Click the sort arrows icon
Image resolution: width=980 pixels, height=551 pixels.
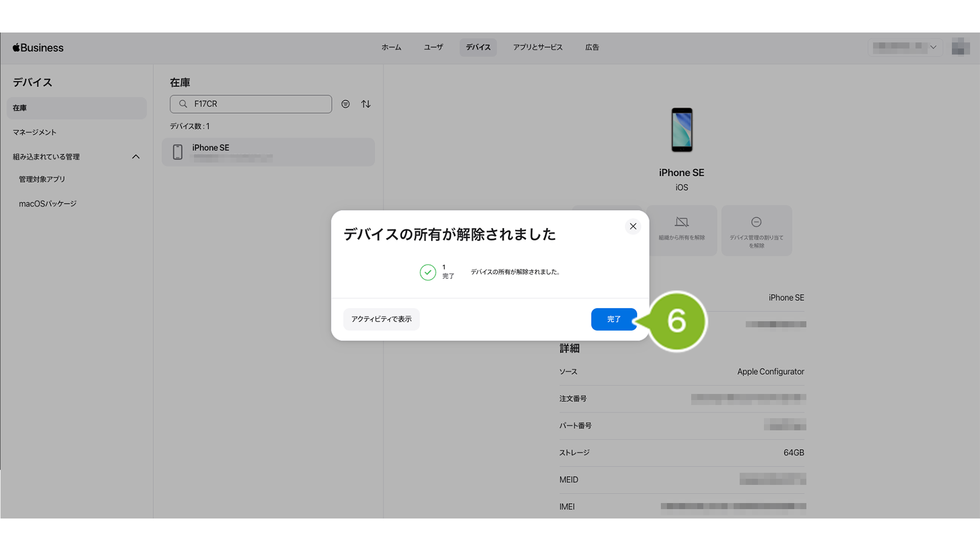[366, 104]
